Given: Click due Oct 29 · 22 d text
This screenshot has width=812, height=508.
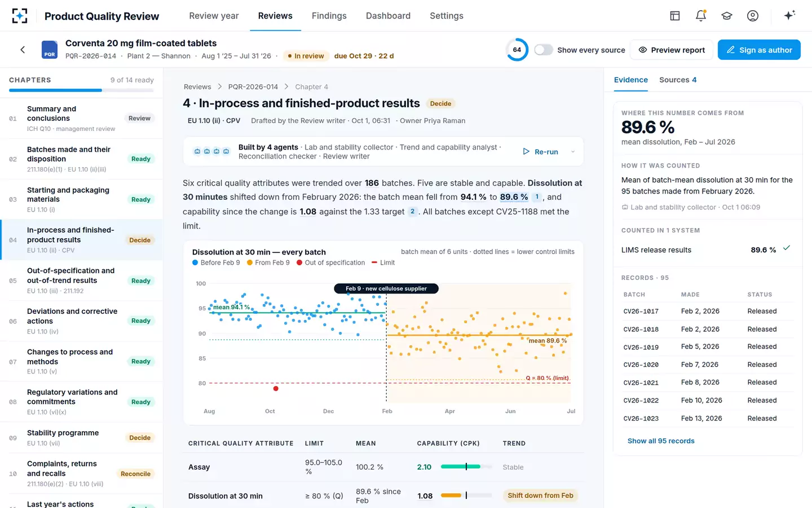Looking at the screenshot, I should pyautogui.click(x=364, y=56).
